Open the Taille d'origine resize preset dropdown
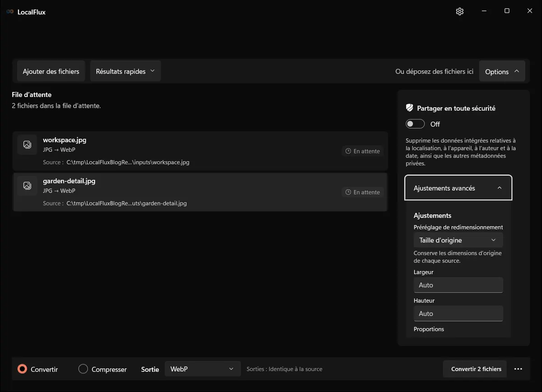 458,240
